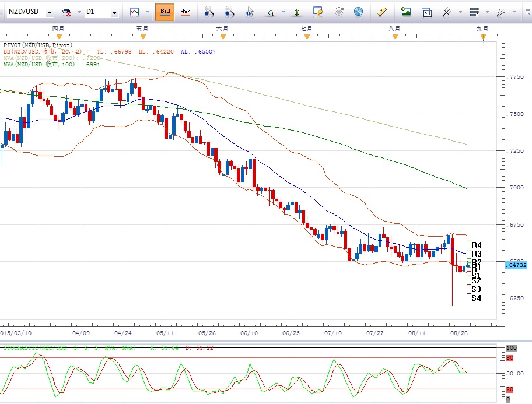Click the orange marker under 八月

tap(395, 37)
